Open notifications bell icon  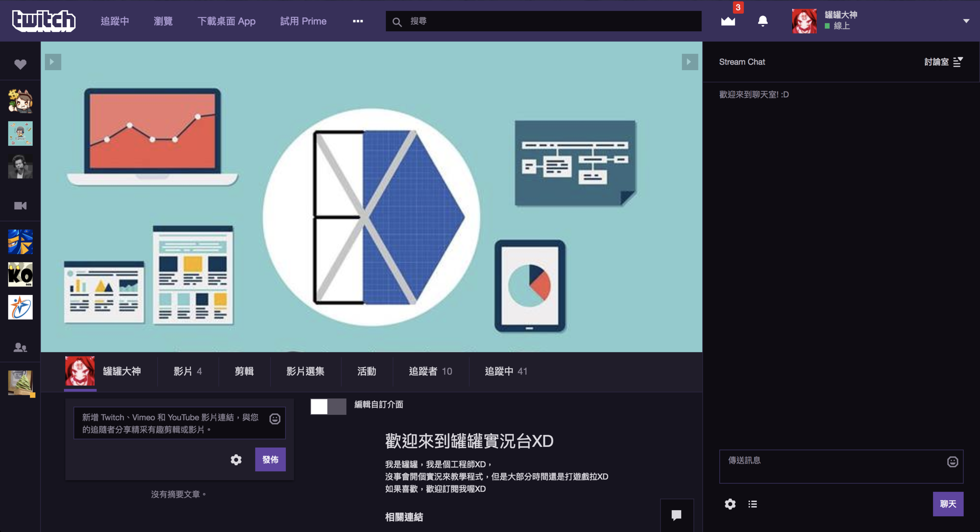[763, 21]
